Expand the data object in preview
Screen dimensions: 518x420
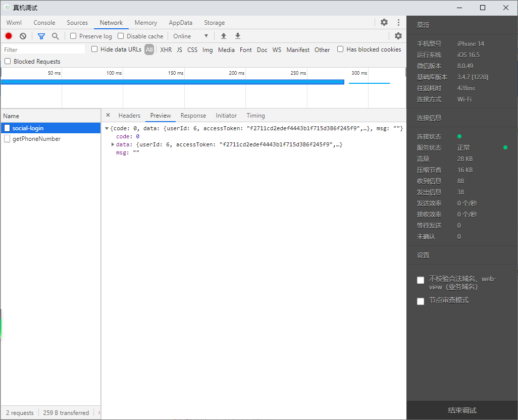[x=113, y=144]
